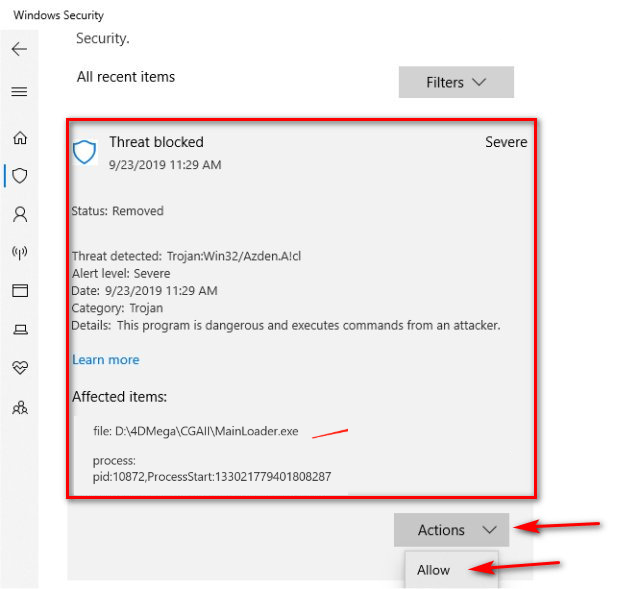Open Account protection person icon
This screenshot has width=640, height=589.
coord(19,214)
